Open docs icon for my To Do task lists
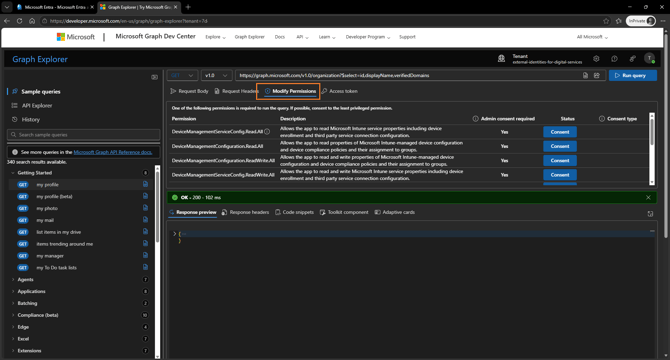This screenshot has height=360, width=670. coord(145,267)
